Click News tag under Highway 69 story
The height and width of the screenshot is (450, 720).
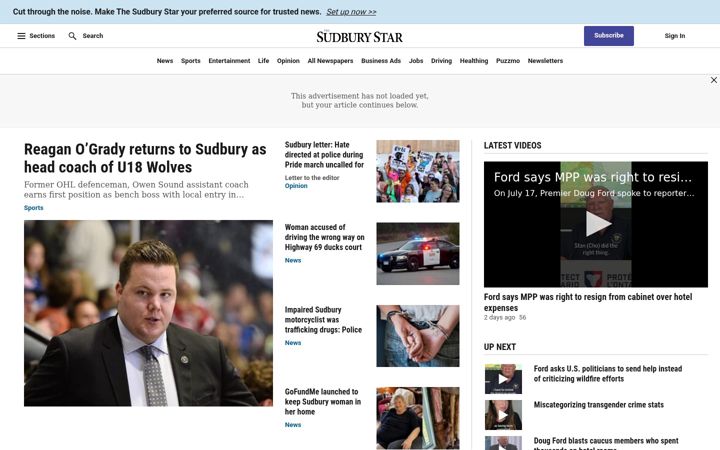point(293,260)
